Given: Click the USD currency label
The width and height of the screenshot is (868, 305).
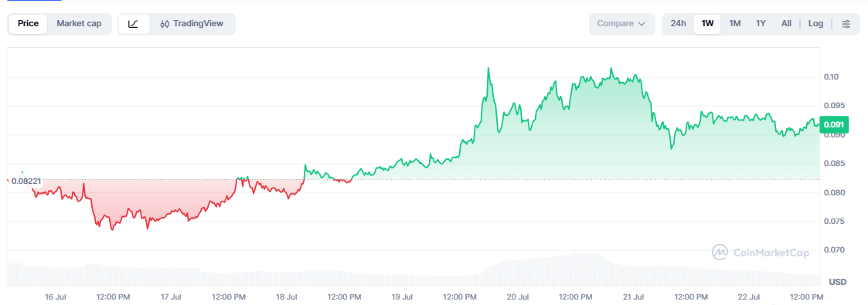Looking at the screenshot, I should 838,282.
